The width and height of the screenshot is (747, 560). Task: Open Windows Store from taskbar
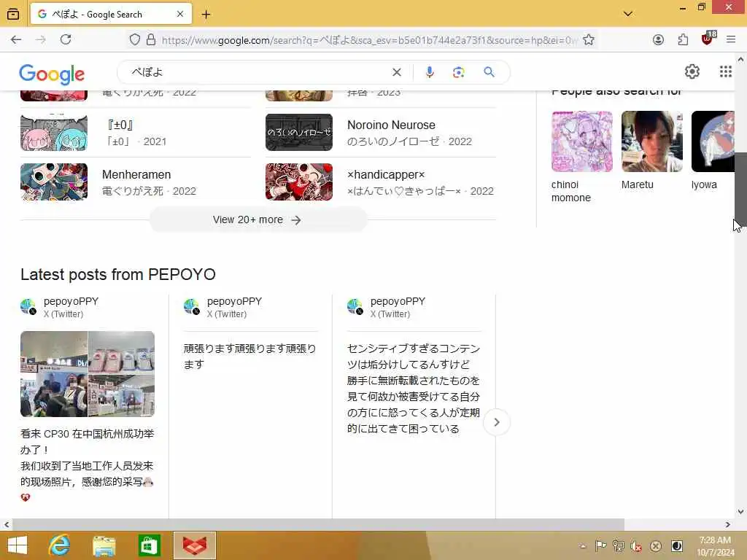pos(149,545)
